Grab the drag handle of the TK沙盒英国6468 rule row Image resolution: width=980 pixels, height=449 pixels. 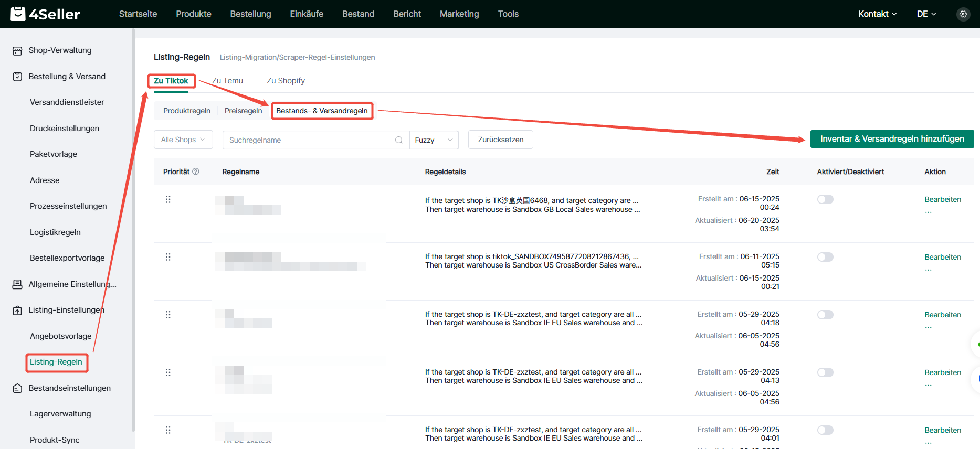coord(168,199)
